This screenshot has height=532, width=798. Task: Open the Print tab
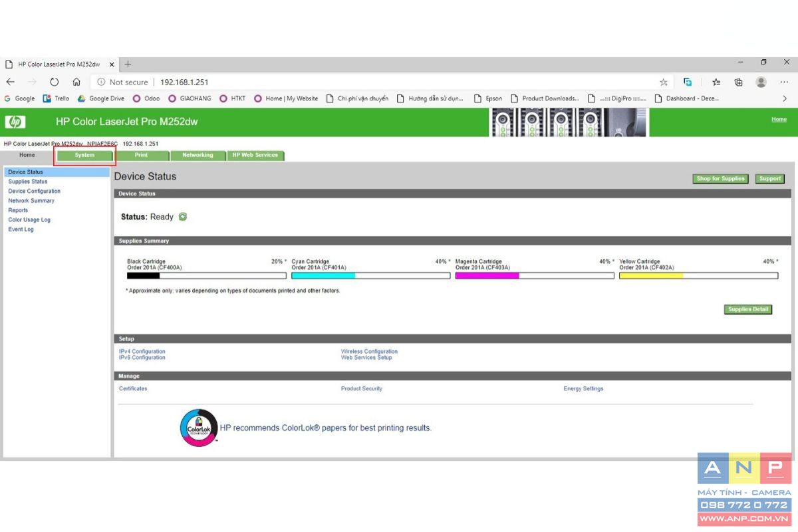[142, 156]
